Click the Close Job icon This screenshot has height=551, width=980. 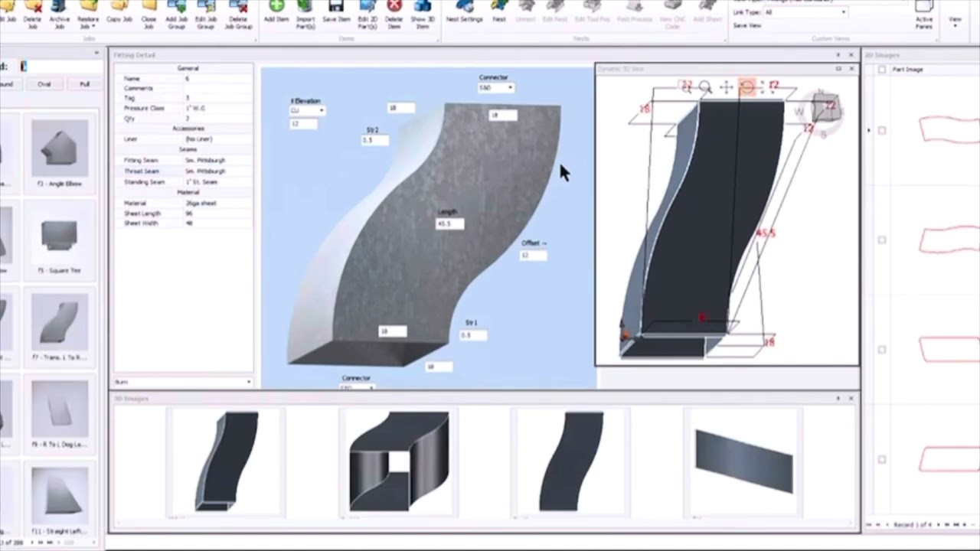149,7
